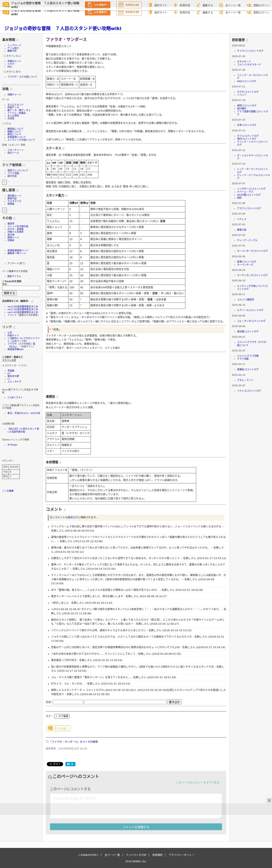This screenshot has height=868, width=272.
Task: Click the edit pencil next to 更新履歴 heading
Action: pos(247,40)
